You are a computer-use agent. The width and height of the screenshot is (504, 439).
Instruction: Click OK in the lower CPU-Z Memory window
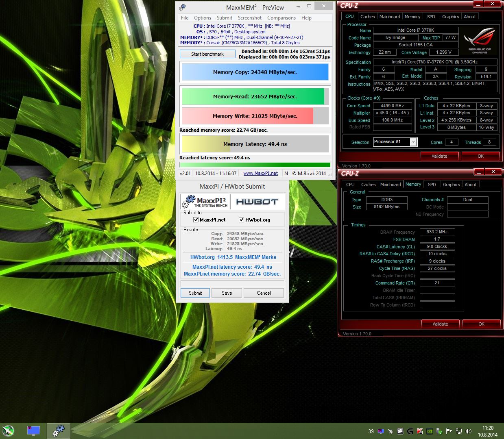[x=481, y=324]
